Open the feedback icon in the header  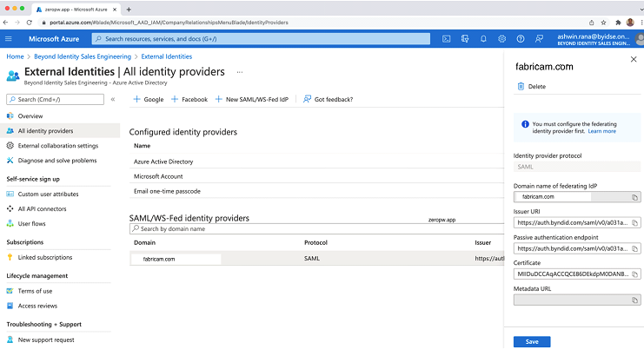(x=539, y=38)
